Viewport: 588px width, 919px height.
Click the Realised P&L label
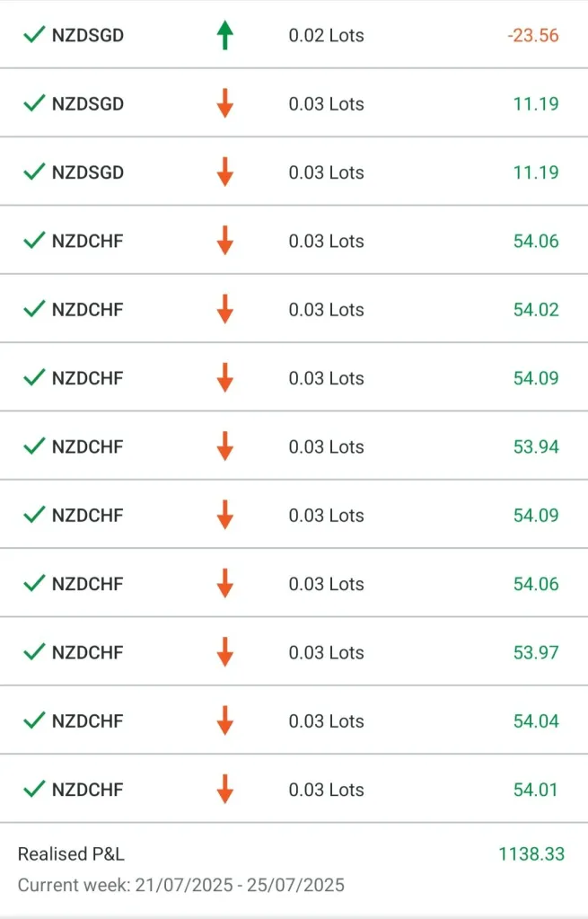tap(71, 853)
